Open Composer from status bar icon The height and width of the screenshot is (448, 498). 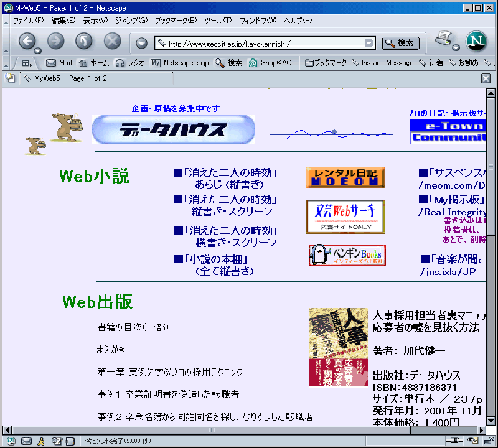(57, 441)
